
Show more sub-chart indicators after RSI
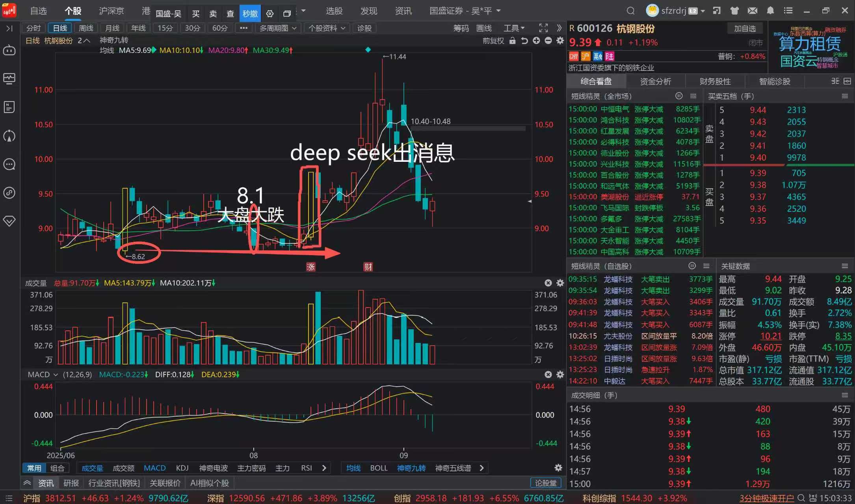tap(324, 468)
